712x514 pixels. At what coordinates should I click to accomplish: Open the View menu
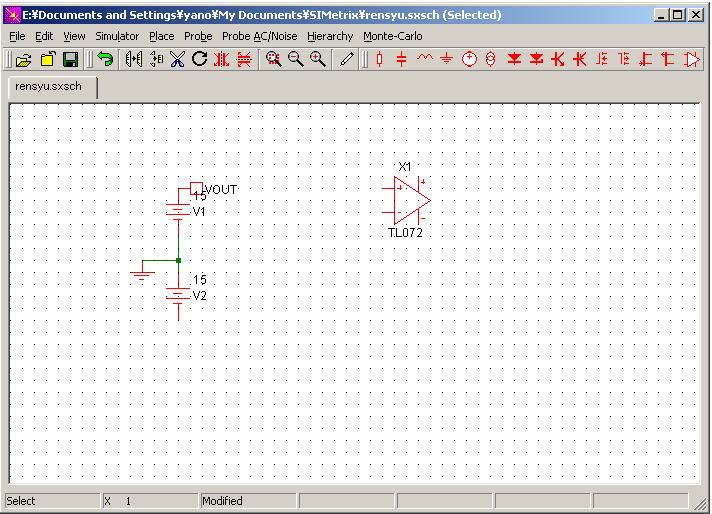tap(74, 36)
